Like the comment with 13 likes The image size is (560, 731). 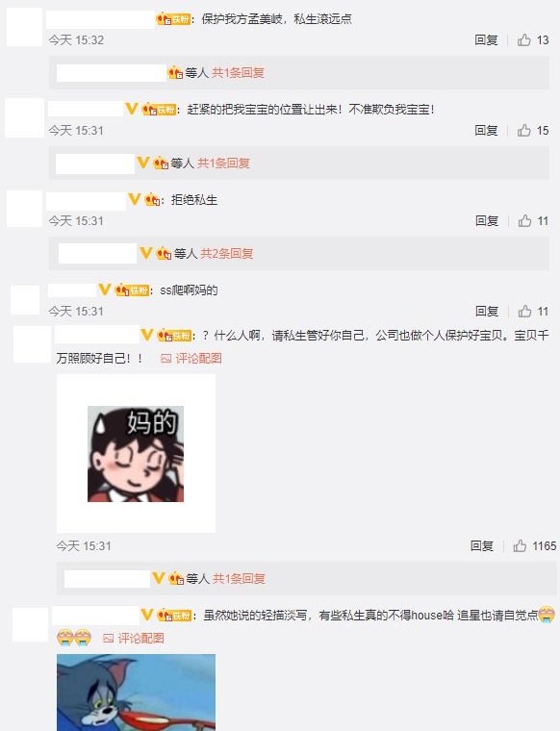pos(524,40)
